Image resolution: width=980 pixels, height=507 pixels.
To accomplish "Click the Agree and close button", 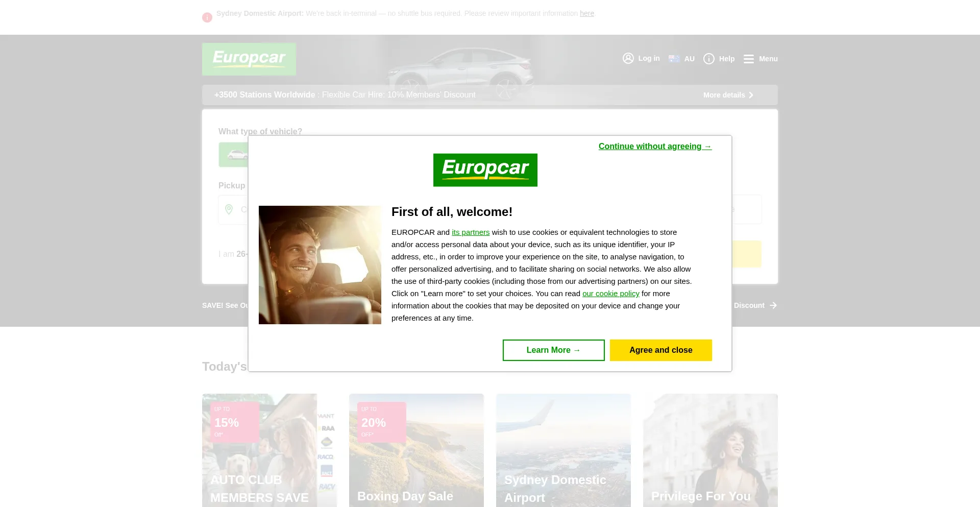I will (x=660, y=350).
